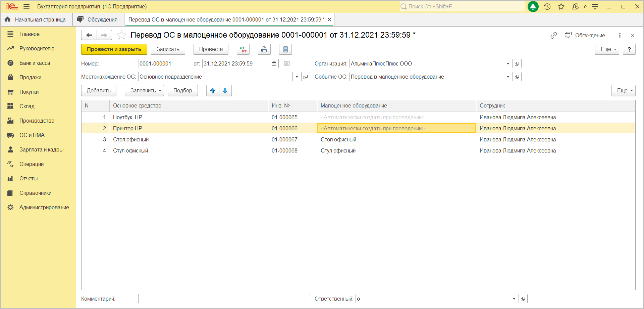
Task: Open organization АльминаПлюсПлюс in new form
Action: click(x=517, y=63)
